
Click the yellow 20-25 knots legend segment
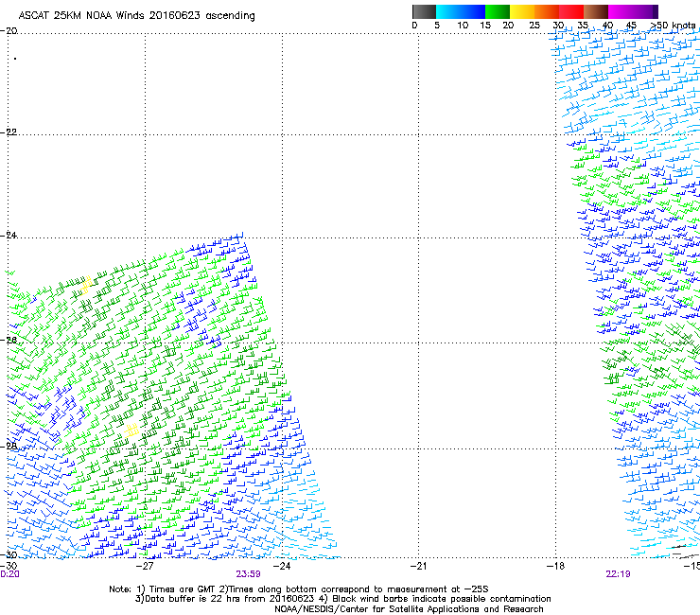tap(522, 11)
